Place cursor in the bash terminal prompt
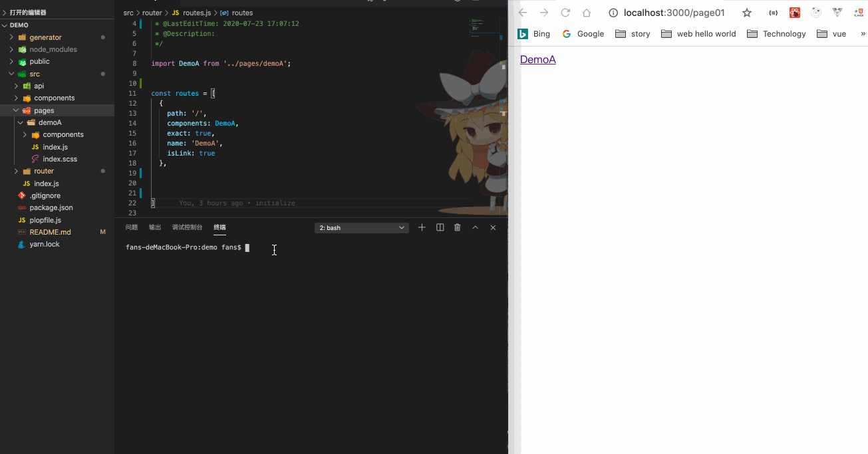This screenshot has width=868, height=454. tap(247, 248)
